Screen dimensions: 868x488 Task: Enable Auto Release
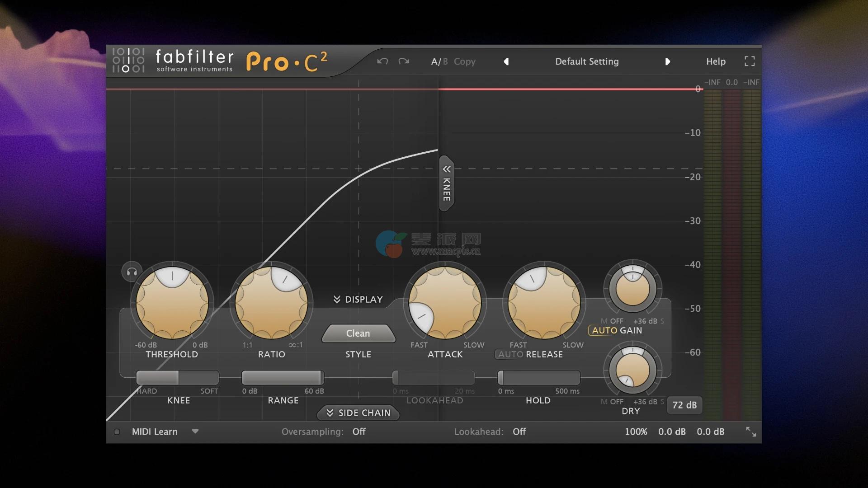coord(510,354)
